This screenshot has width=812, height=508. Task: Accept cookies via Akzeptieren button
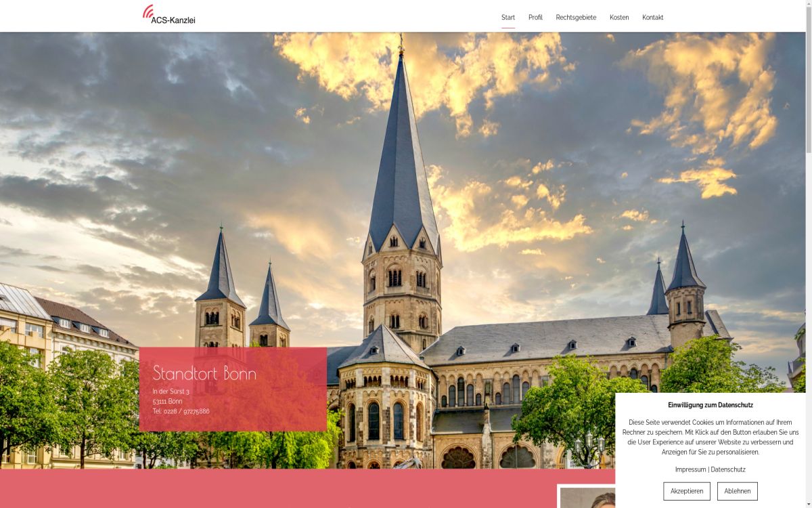pos(687,491)
